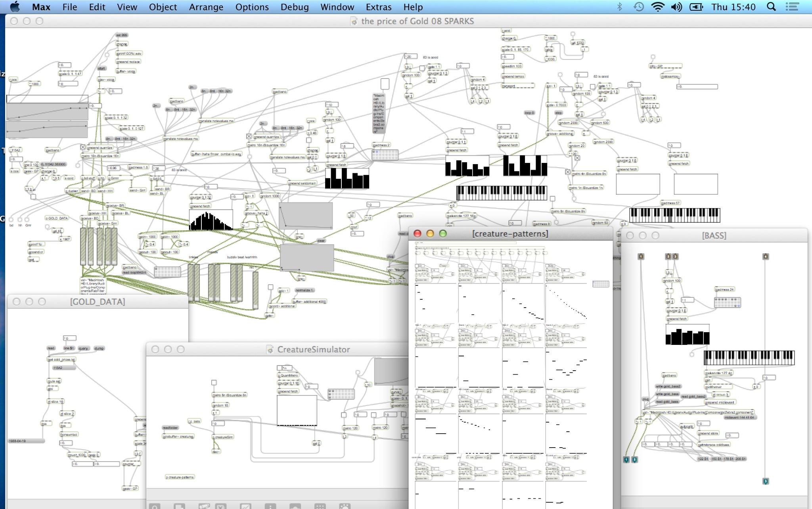
Task: Click the read gold_bass message box
Action: tap(667, 402)
